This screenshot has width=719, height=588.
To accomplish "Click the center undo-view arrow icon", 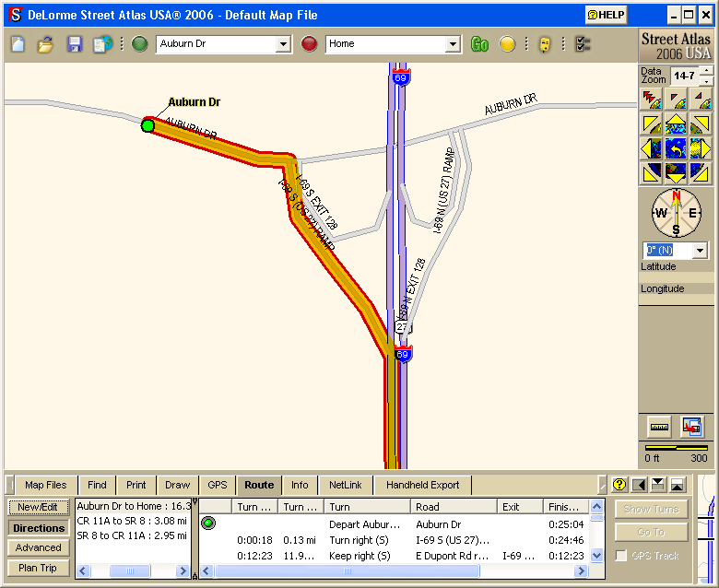I will (676, 149).
